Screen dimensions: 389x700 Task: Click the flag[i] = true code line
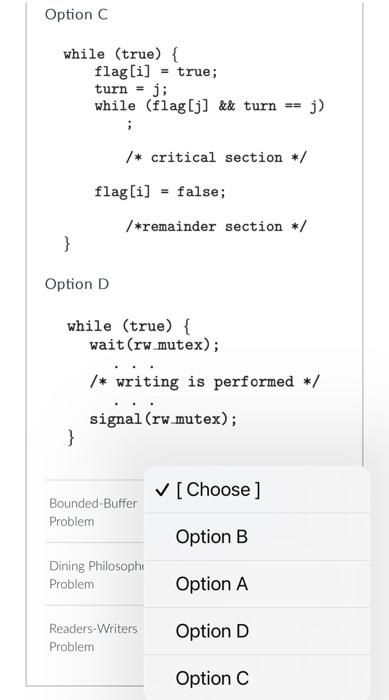pyautogui.click(x=156, y=71)
